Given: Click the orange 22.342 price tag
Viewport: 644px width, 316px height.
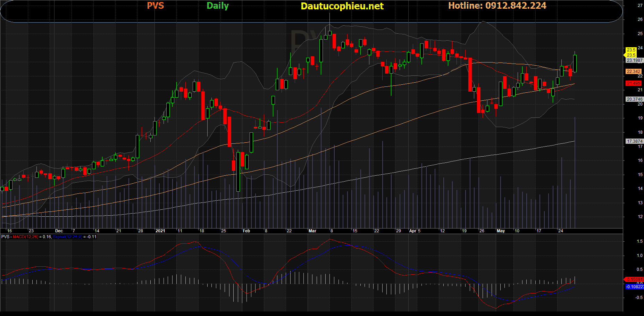Looking at the screenshot, I should click(x=634, y=72).
